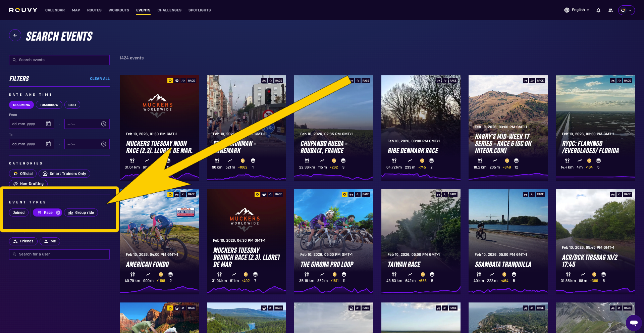Filter events by Friends
Screen dimensions: 644x333
point(23,241)
